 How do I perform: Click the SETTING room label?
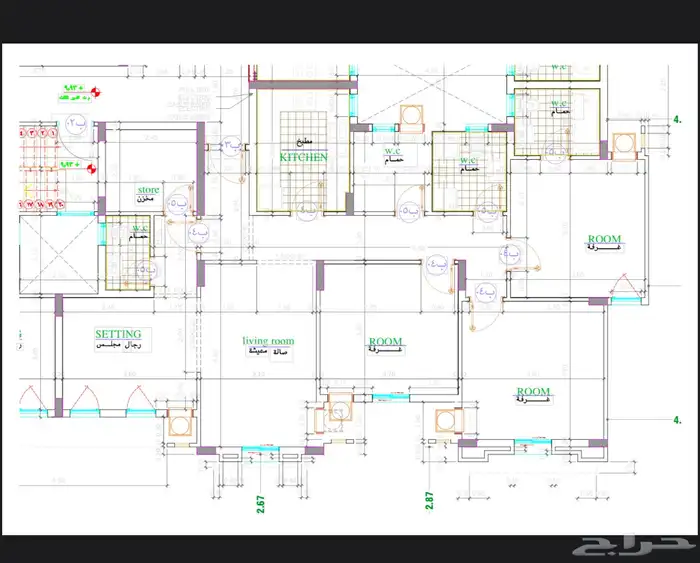tap(118, 334)
